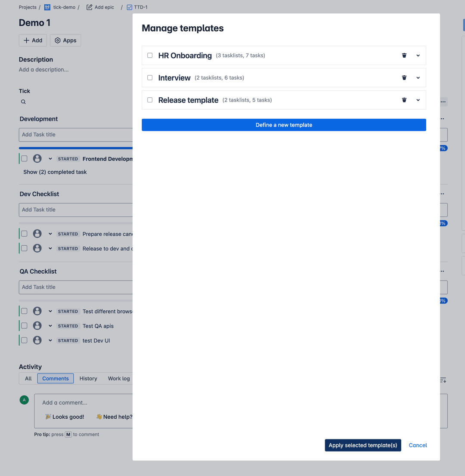Viewport: 465px width, 476px height.
Task: Mark Prepare release candidate task complete
Action: pyautogui.click(x=24, y=234)
